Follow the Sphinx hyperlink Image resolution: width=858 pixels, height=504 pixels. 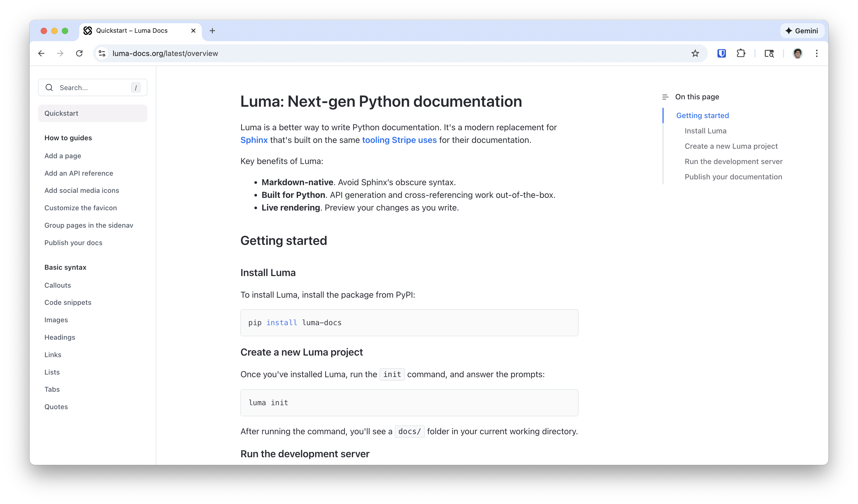point(254,140)
